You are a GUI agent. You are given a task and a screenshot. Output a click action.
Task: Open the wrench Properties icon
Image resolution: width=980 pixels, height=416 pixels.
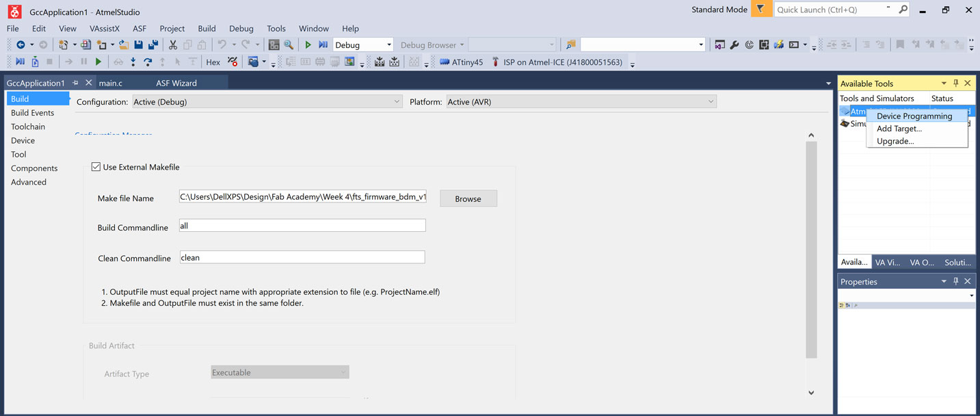point(734,44)
